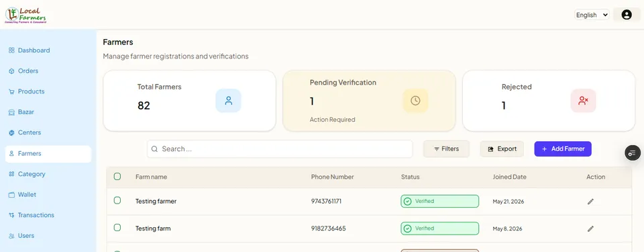Edit Testing farmer with pencil icon
644x252 pixels.
point(590,202)
